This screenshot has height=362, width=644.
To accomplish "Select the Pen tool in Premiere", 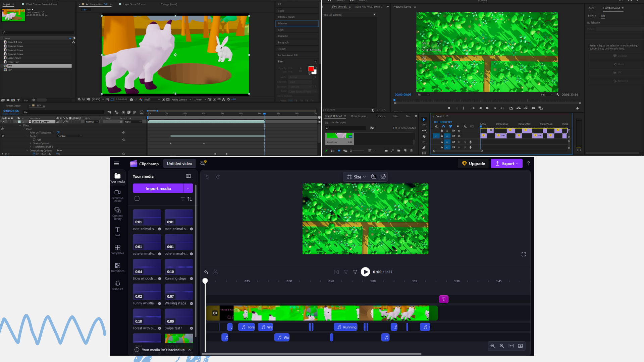I will click(424, 147).
